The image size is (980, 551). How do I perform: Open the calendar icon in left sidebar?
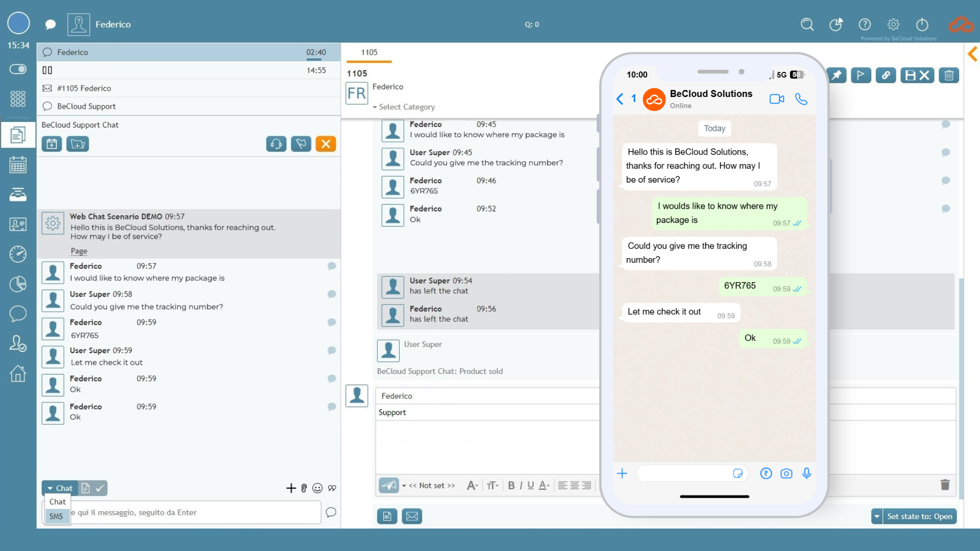18,165
